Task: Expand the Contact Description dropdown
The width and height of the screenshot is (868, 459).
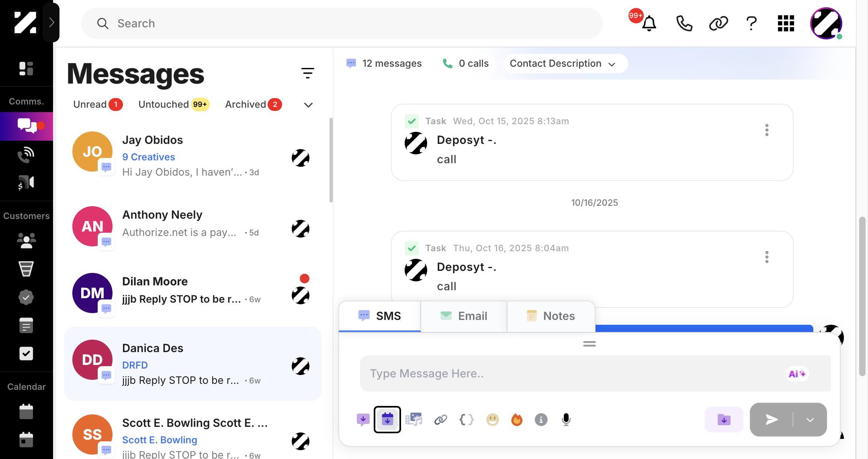Action: [565, 64]
